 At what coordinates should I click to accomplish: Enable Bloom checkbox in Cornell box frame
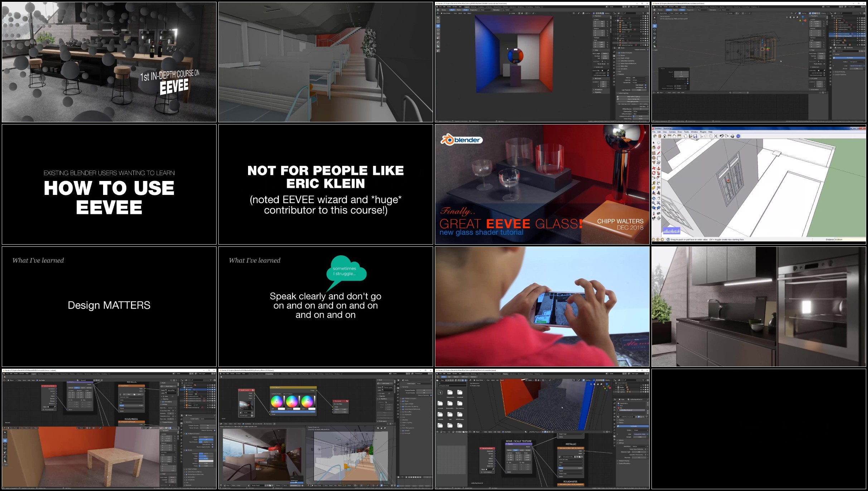pos(619,55)
